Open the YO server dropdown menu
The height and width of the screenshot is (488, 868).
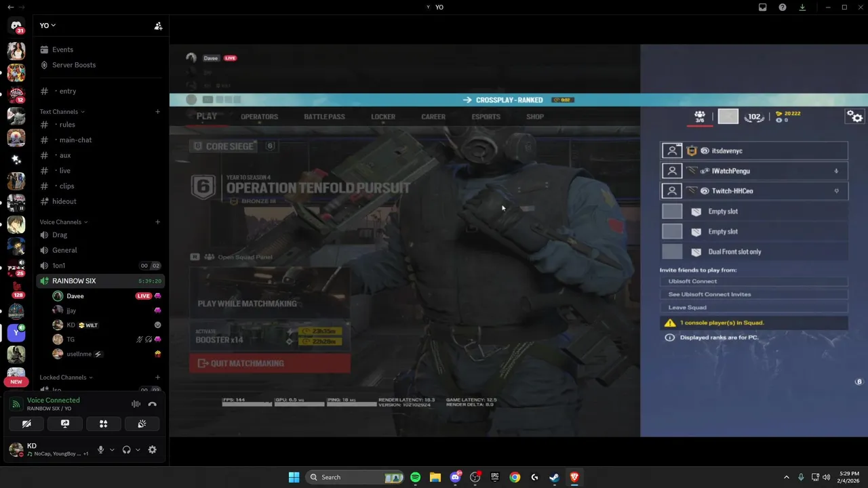pyautogui.click(x=47, y=26)
